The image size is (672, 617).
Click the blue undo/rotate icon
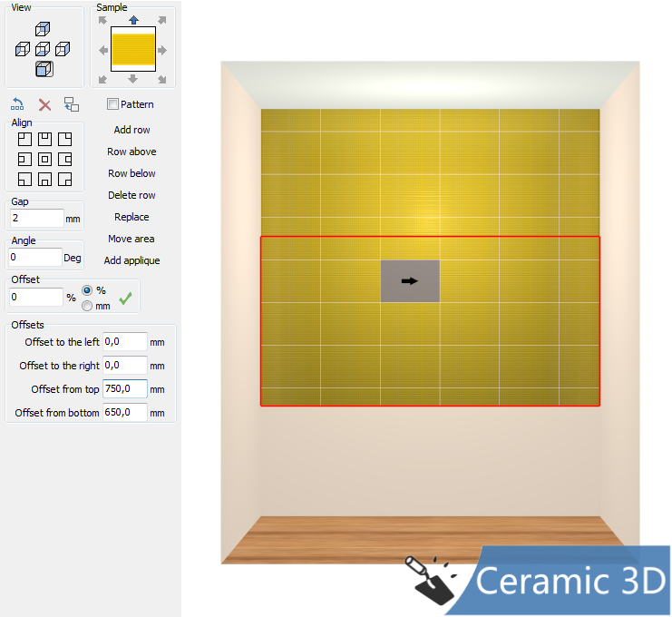17,104
